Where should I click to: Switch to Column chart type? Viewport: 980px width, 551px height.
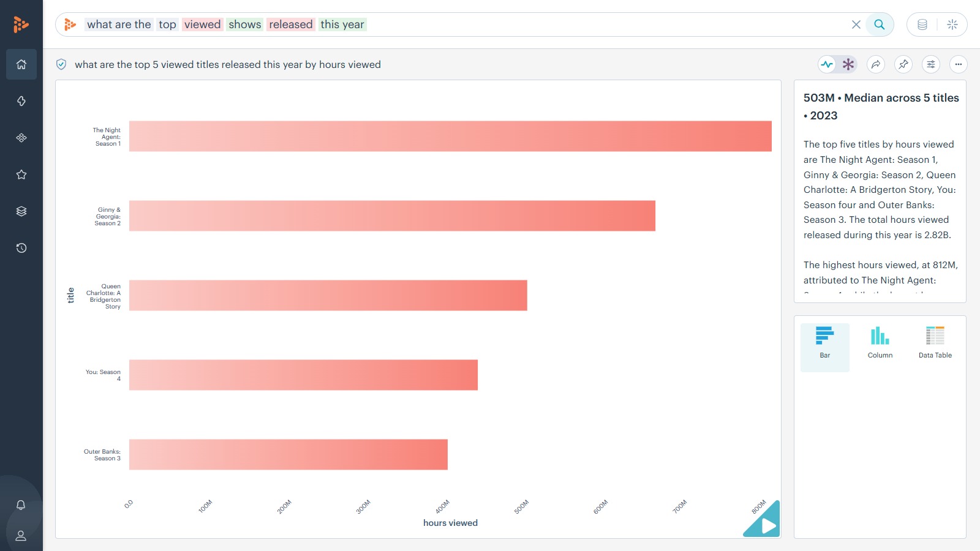(880, 347)
